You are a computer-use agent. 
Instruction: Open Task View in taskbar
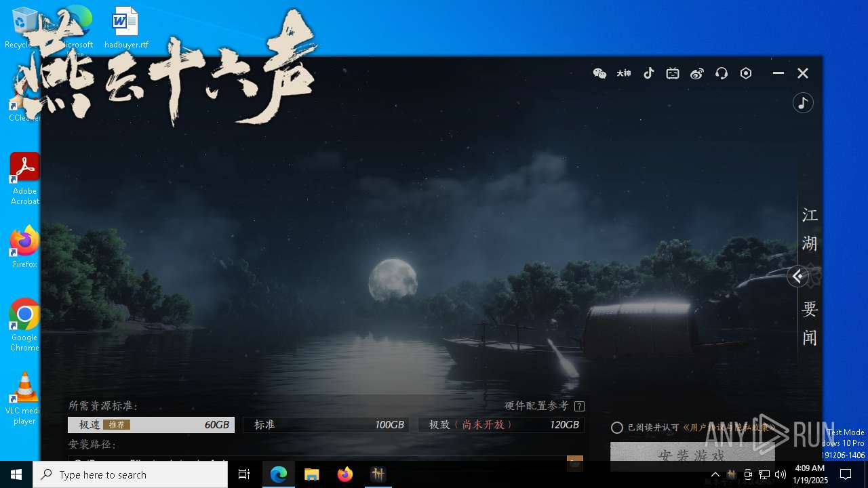click(244, 474)
